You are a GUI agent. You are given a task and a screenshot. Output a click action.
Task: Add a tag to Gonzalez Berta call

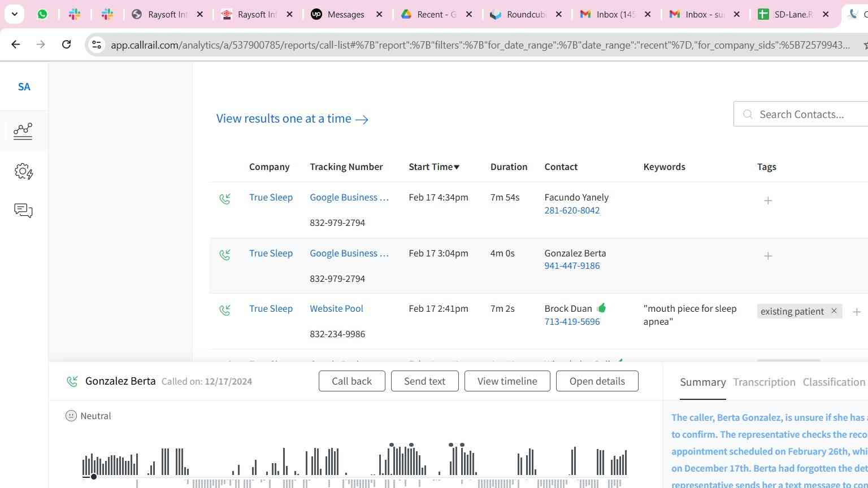[768, 256]
